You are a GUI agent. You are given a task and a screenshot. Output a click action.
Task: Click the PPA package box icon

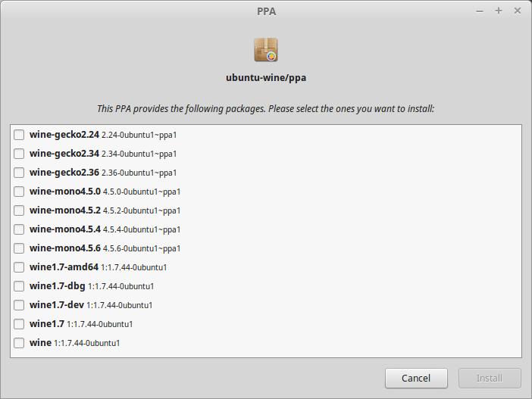point(266,50)
